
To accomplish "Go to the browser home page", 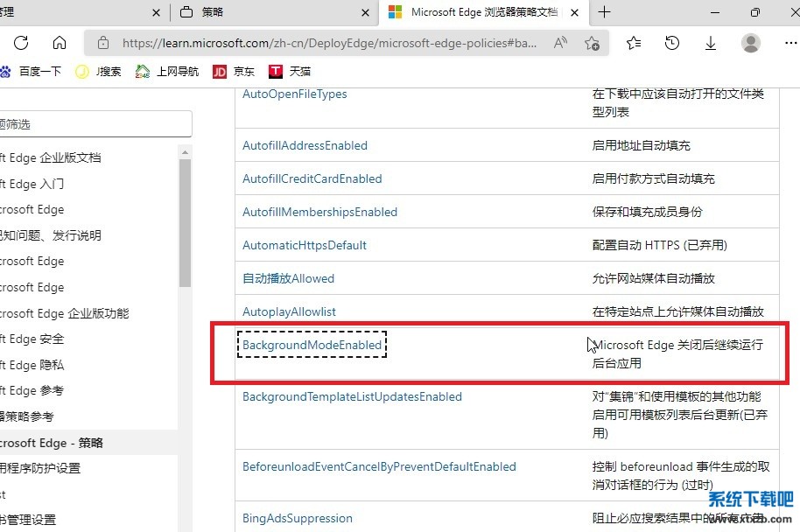I will point(60,43).
